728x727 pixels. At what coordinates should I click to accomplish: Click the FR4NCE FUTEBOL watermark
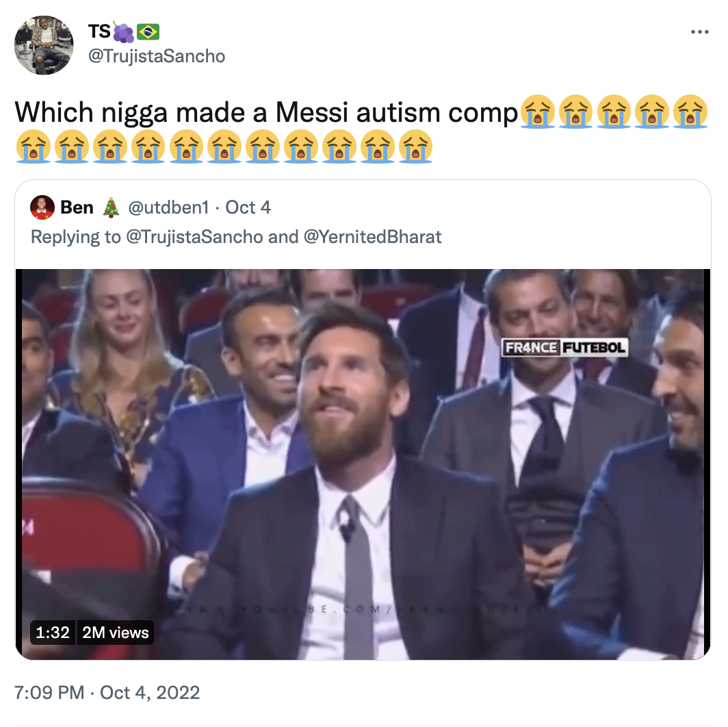(564, 347)
